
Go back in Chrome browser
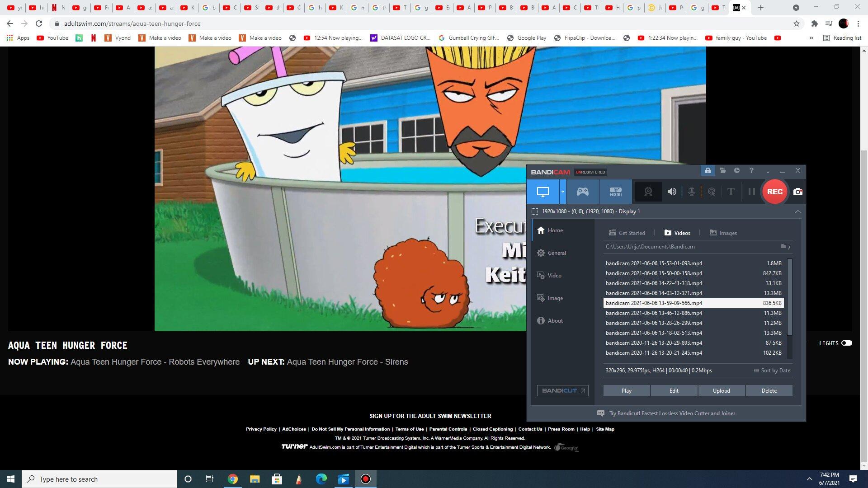(x=10, y=23)
